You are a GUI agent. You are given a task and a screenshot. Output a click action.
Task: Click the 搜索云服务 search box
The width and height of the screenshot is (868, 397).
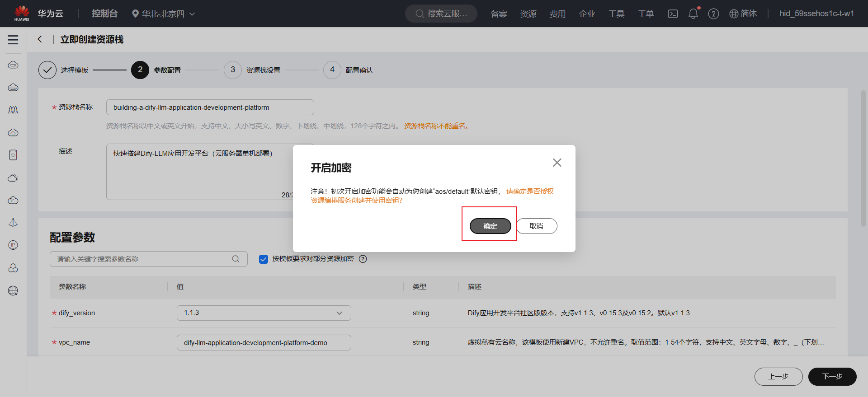[x=441, y=14]
